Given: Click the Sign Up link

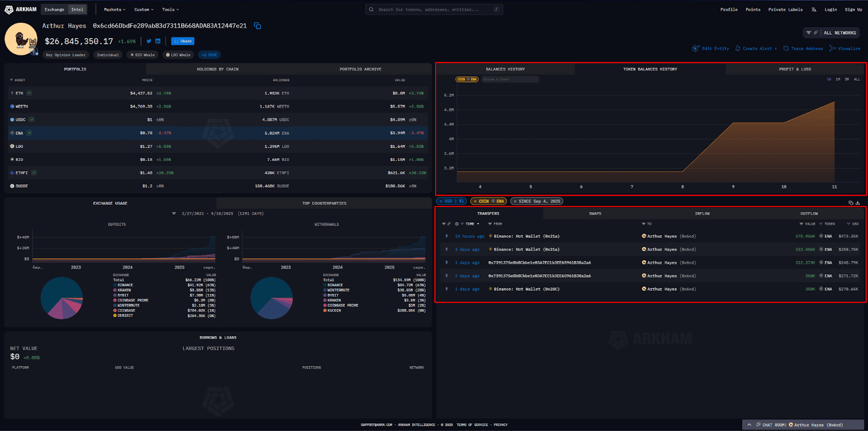Looking at the screenshot, I should coord(853,9).
